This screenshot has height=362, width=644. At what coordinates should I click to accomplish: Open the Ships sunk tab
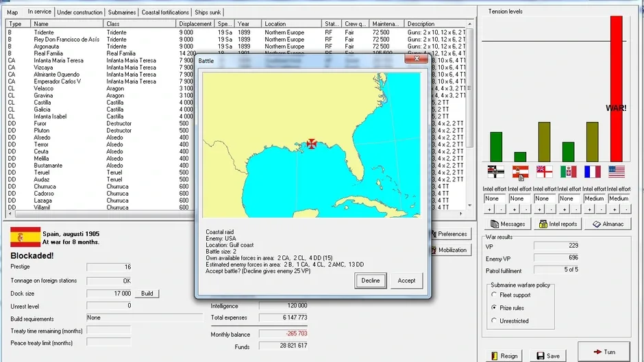[208, 12]
